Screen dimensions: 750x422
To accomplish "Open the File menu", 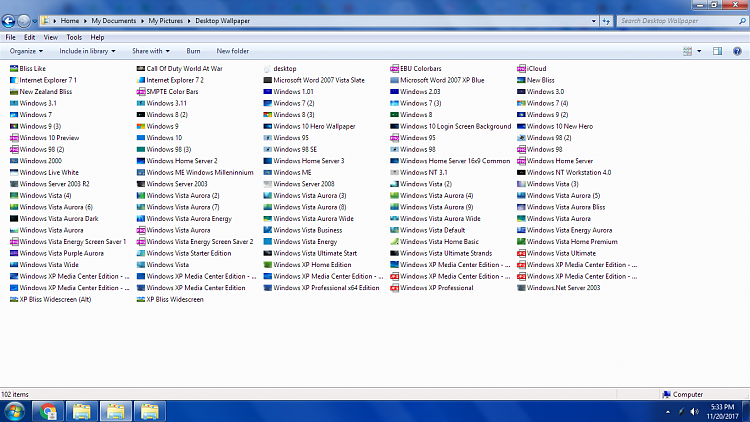I will tap(11, 37).
